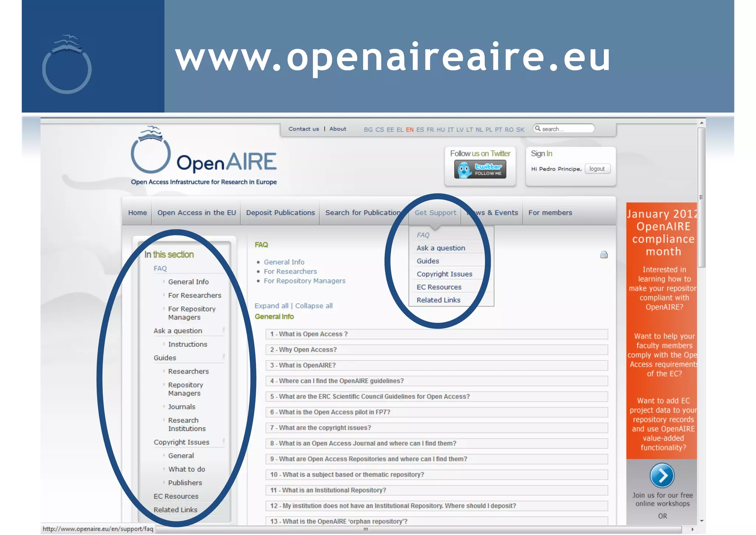
Task: Click the blue arrow workshop button
Action: [662, 476]
